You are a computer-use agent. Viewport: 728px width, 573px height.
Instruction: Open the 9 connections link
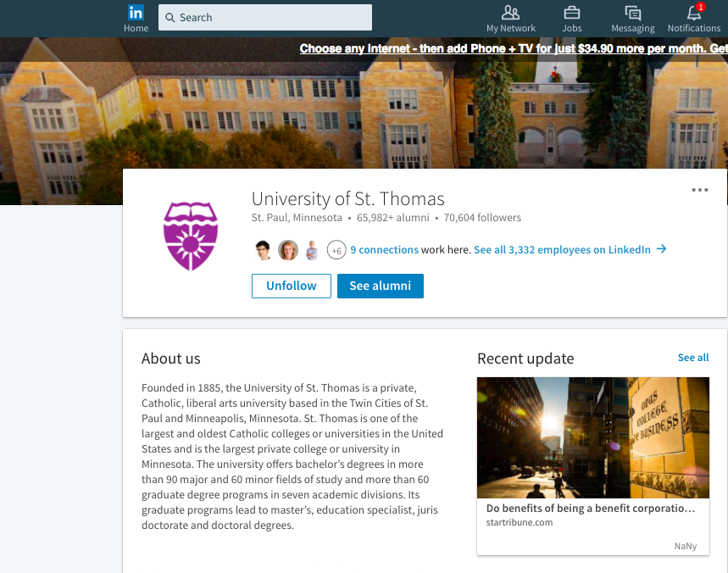384,250
